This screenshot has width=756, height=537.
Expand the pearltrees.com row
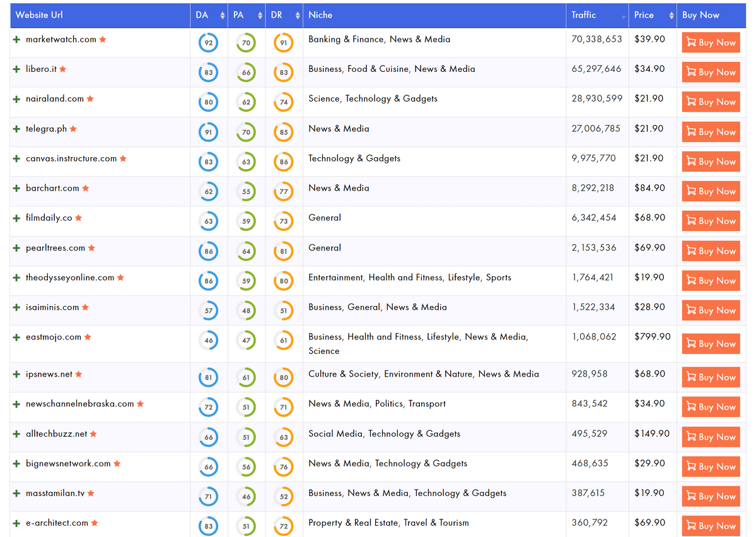[16, 248]
